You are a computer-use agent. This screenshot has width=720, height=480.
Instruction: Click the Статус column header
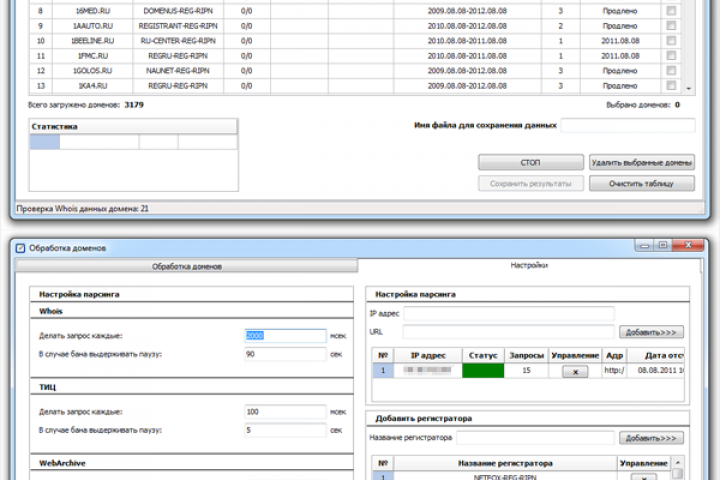tap(483, 355)
